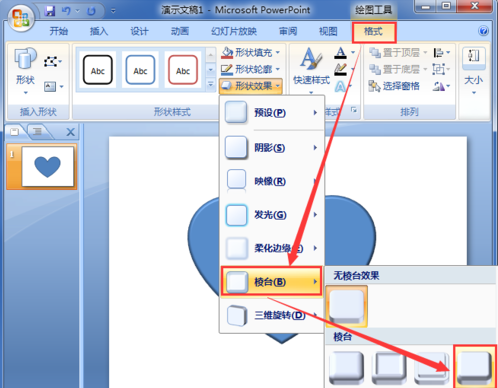Open 快速样式 WordArt styles
Viewport: 498px width, 388px height.
(311, 71)
